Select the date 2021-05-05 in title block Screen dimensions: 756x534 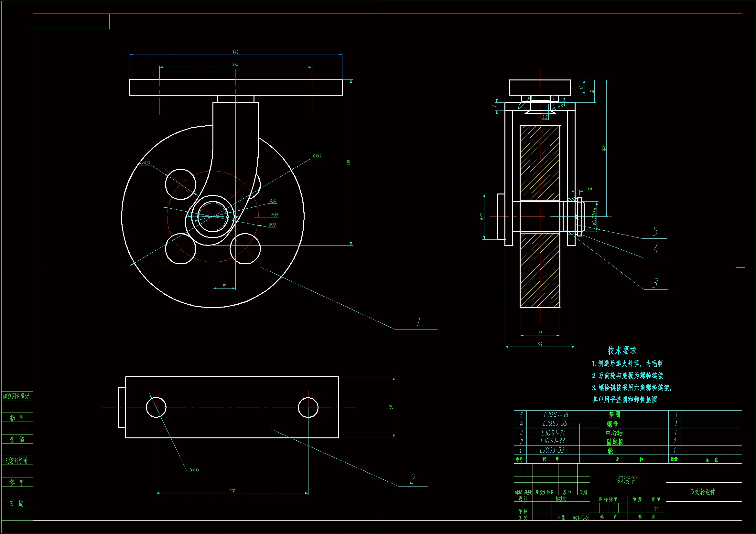pos(580,518)
